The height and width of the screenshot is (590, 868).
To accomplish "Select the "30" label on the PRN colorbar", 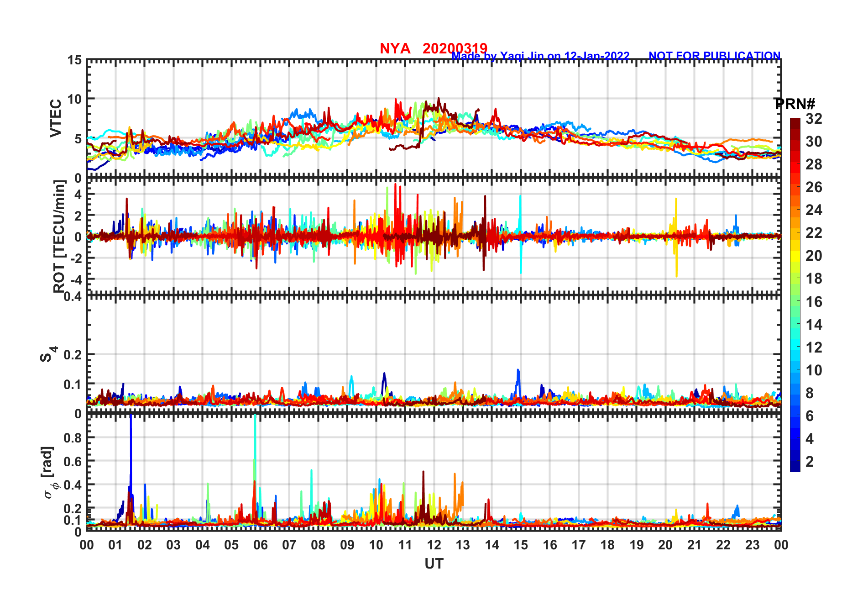I will click(x=814, y=142).
